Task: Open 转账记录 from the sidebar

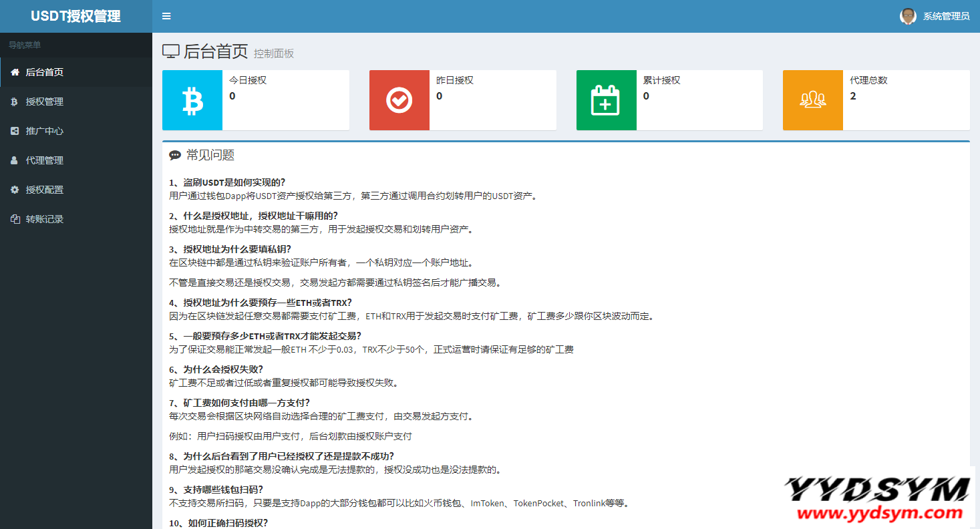Action: tap(44, 219)
